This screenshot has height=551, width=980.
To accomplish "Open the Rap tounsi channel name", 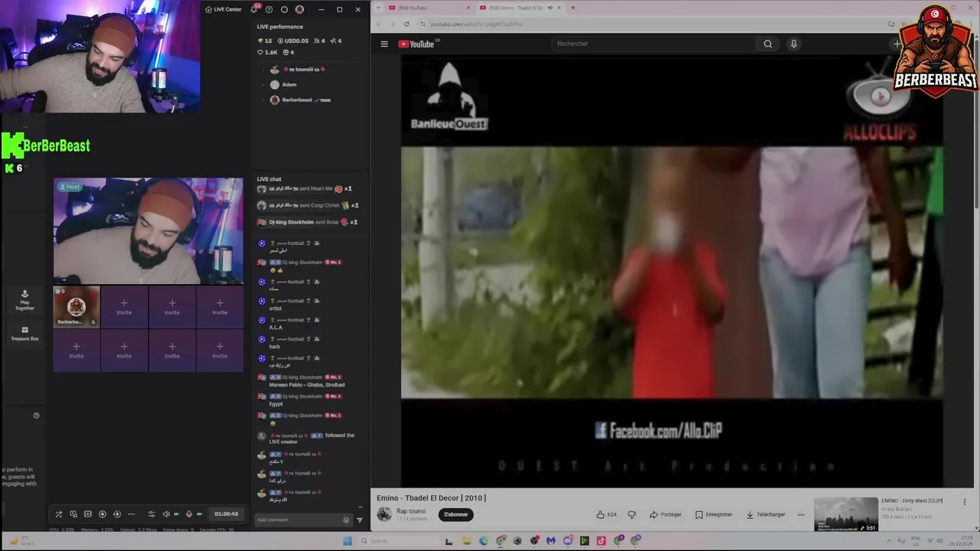I will pyautogui.click(x=411, y=511).
